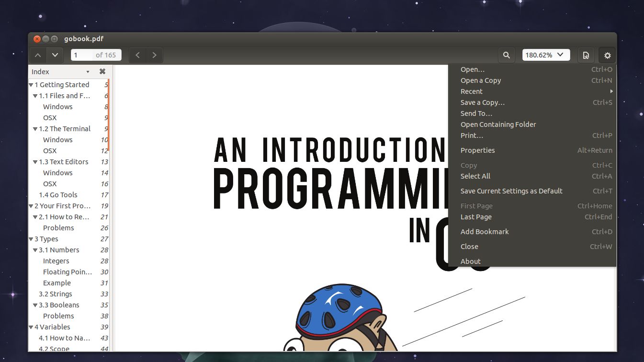
Task: Open 3.2 Strings from the index
Action: coord(56,294)
